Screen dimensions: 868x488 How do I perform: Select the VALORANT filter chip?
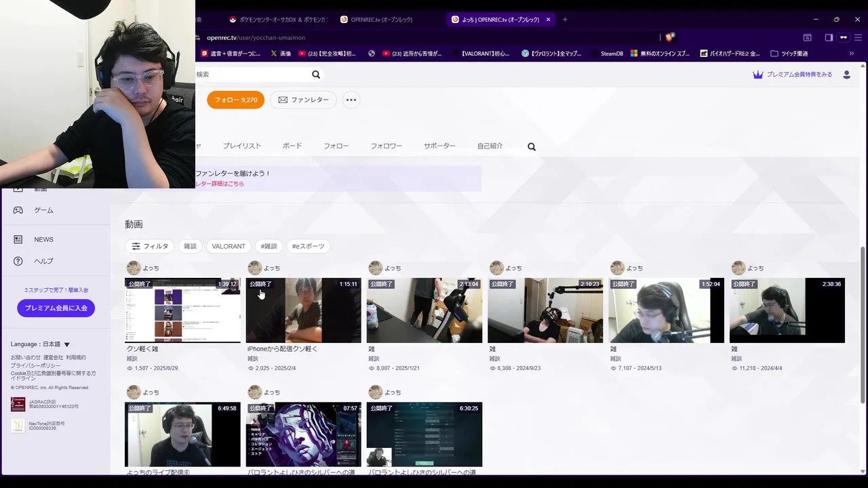(x=229, y=246)
